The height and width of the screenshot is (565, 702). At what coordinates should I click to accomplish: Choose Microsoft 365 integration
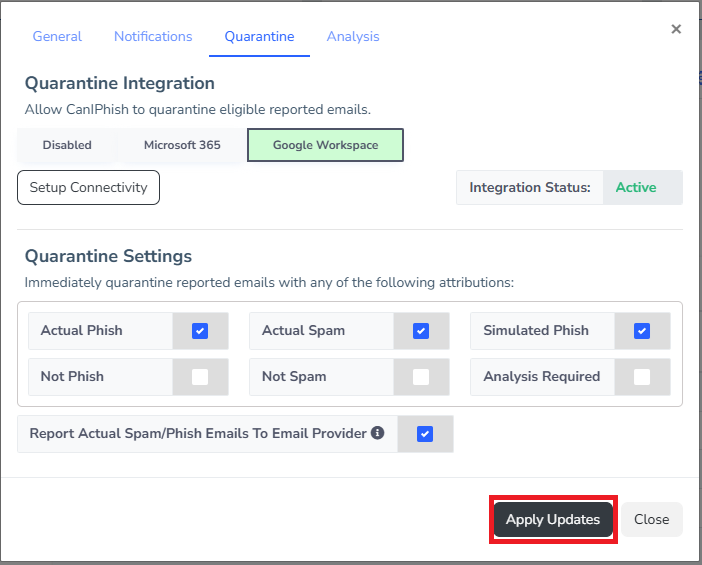coord(182,145)
